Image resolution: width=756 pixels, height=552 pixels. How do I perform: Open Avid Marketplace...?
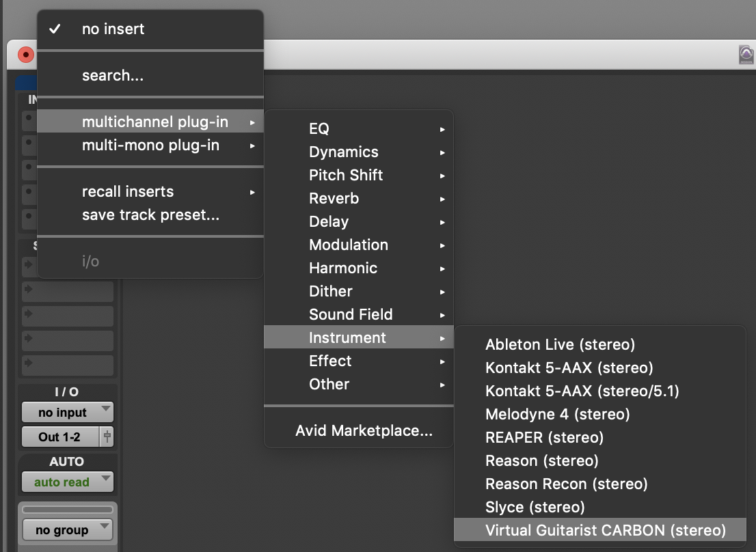pos(359,430)
